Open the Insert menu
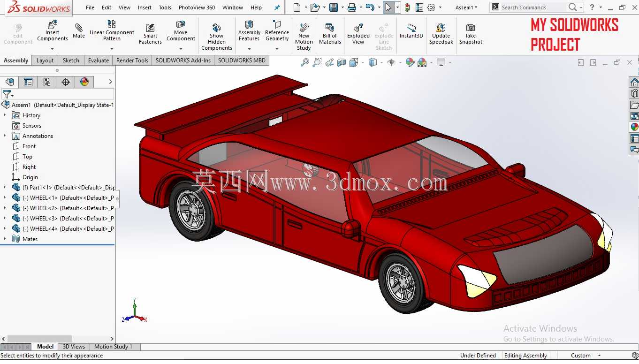639x364 pixels. tap(145, 8)
